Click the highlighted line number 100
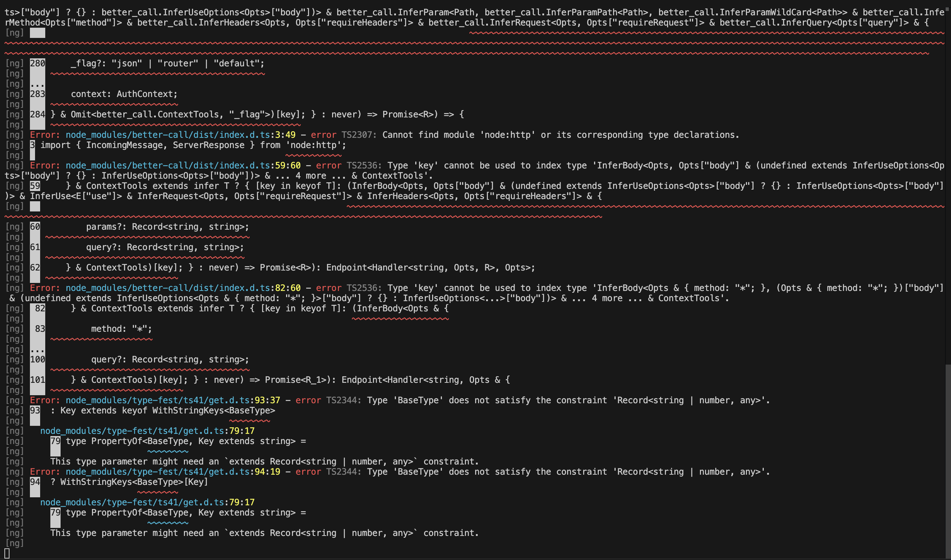The width and height of the screenshot is (951, 560). point(37,359)
